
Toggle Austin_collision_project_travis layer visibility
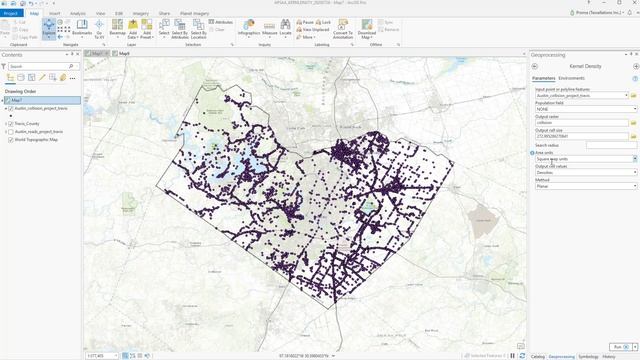[11, 109]
